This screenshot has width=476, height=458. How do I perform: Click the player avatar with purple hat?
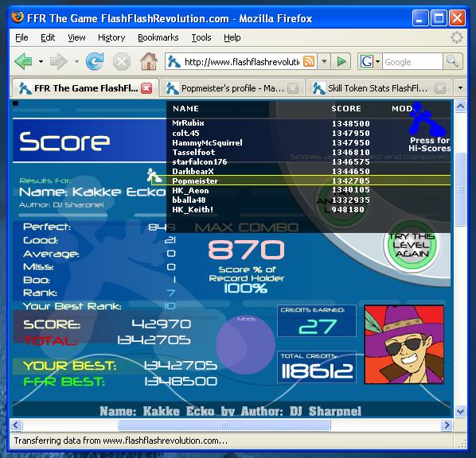(x=404, y=344)
